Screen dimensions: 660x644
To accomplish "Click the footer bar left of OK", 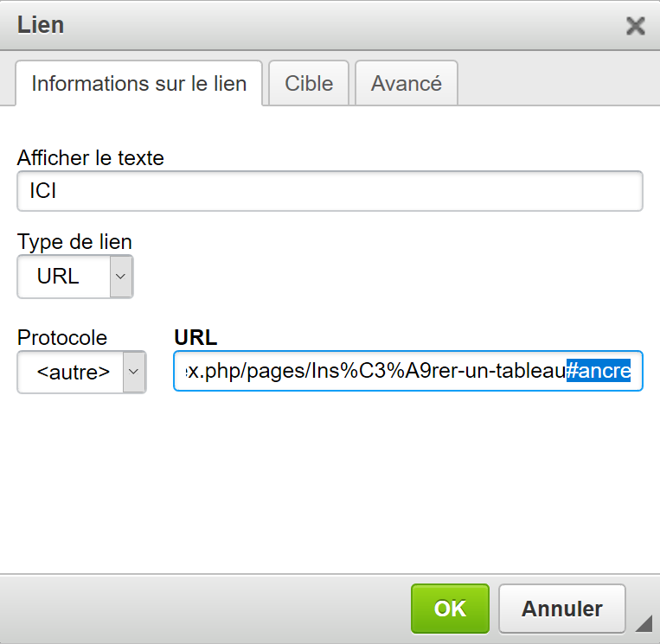I will coord(208,609).
